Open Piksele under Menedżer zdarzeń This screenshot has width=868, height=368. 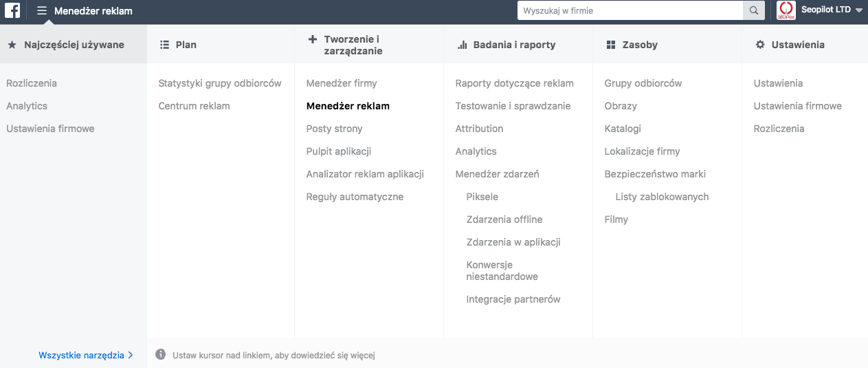[482, 197]
